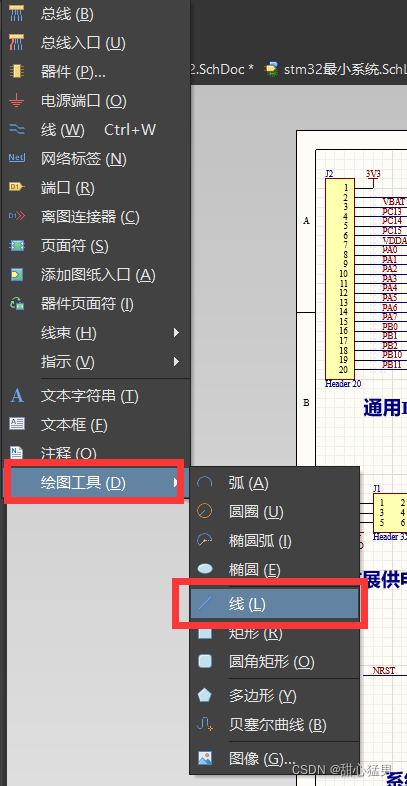Choose 总线 (B) menu entry

click(x=95, y=14)
